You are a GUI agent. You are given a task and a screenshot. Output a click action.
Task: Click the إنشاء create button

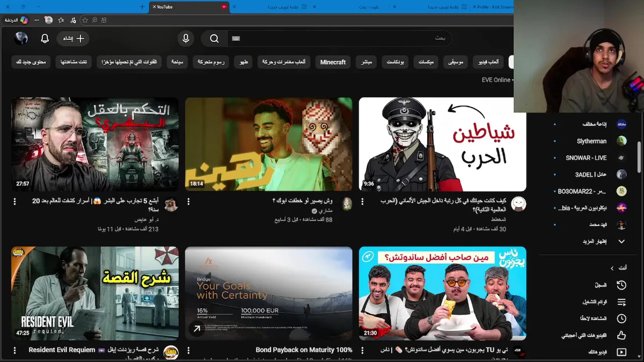(x=73, y=38)
